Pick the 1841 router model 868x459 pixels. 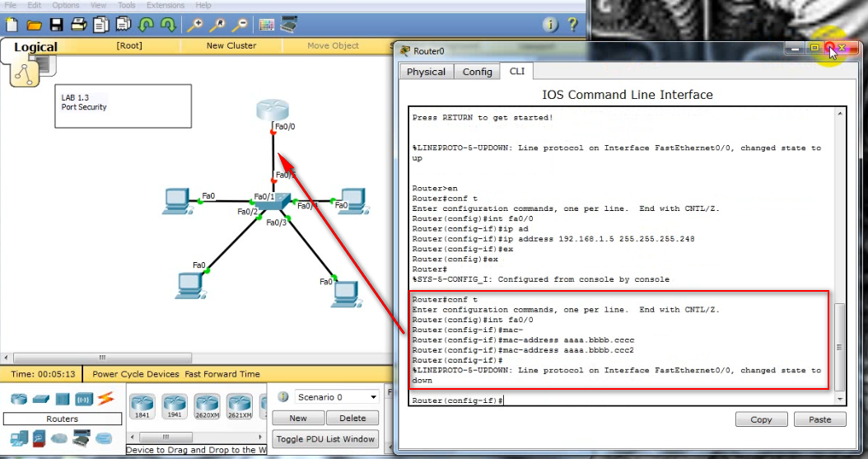pyautogui.click(x=142, y=405)
